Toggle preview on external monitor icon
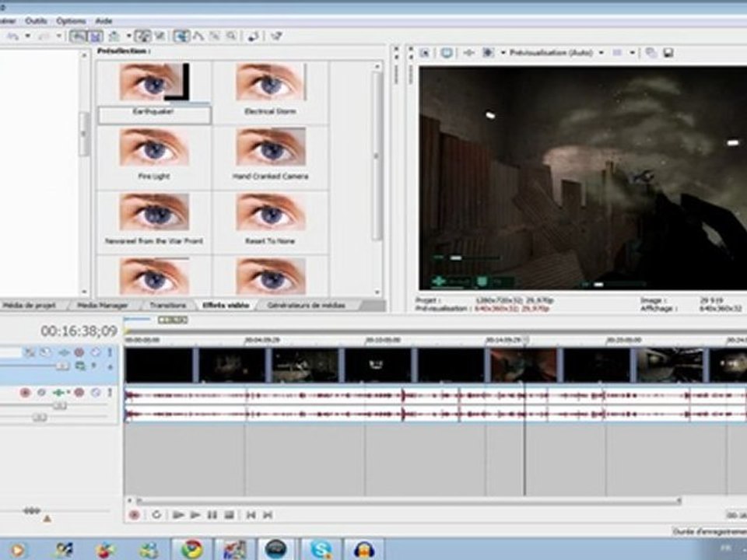 click(x=447, y=52)
